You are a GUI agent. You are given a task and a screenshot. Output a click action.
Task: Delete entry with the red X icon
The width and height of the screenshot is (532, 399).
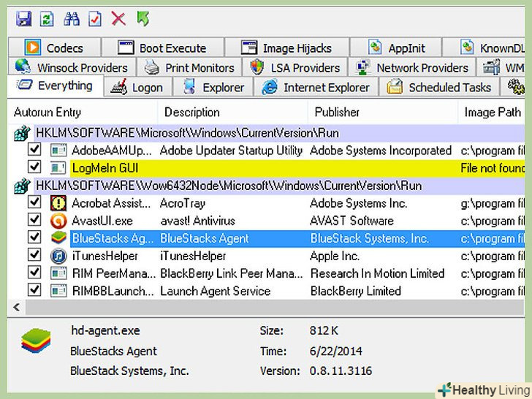coord(118,19)
